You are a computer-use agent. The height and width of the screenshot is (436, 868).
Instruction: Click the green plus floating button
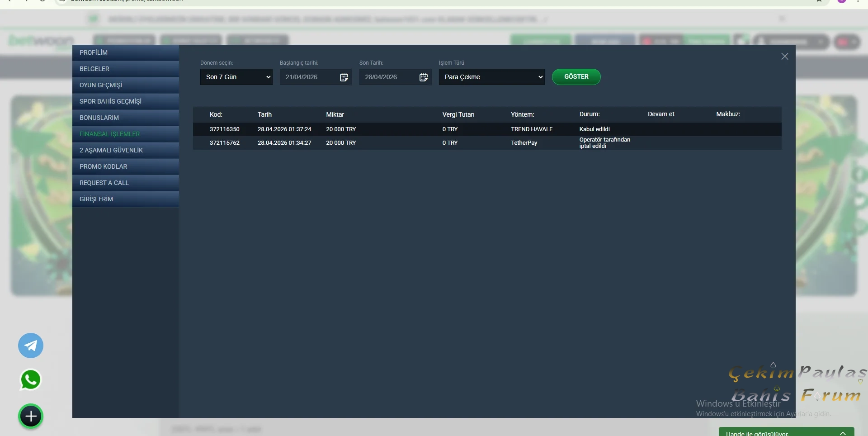[x=31, y=416]
